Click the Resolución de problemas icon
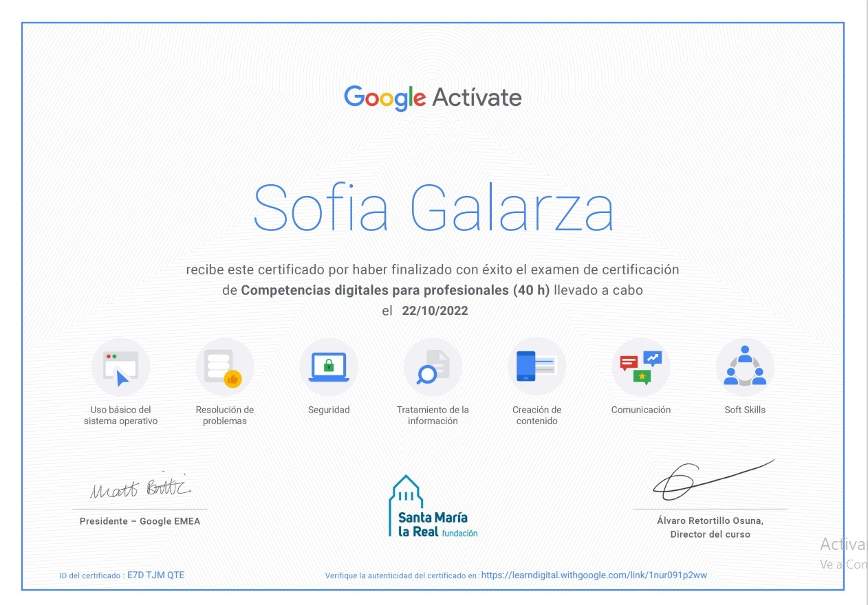868x605 pixels. click(225, 368)
